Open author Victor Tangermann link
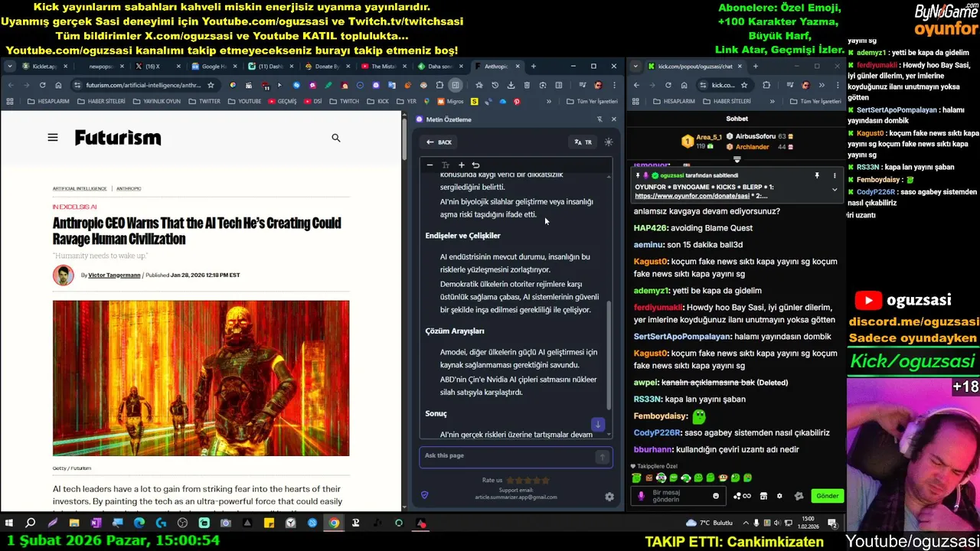 coord(114,275)
